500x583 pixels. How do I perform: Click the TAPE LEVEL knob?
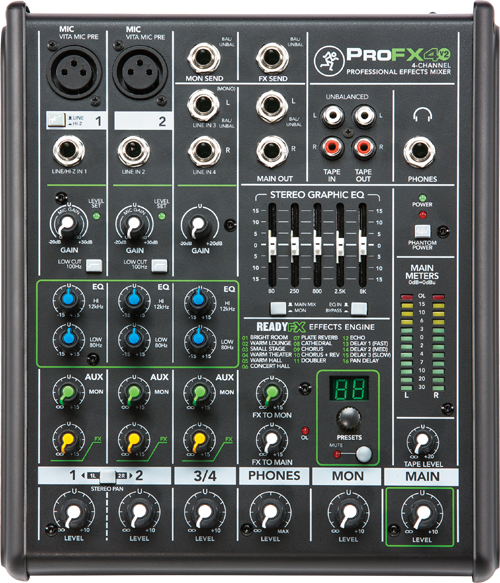pos(423,442)
